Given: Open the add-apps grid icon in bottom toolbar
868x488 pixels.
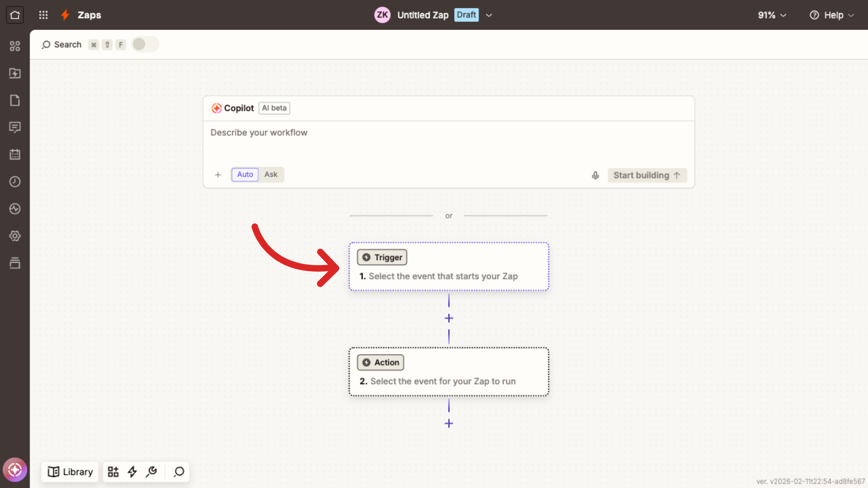Looking at the screenshot, I should pos(113,471).
